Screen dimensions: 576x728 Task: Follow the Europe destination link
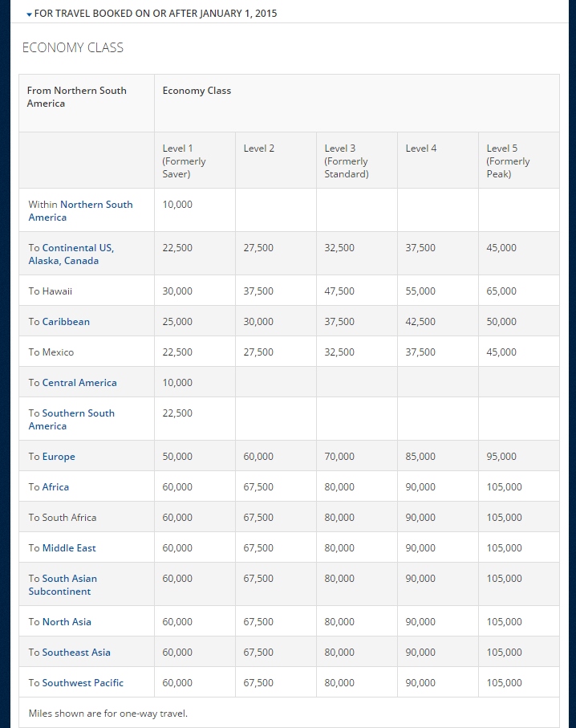click(58, 456)
